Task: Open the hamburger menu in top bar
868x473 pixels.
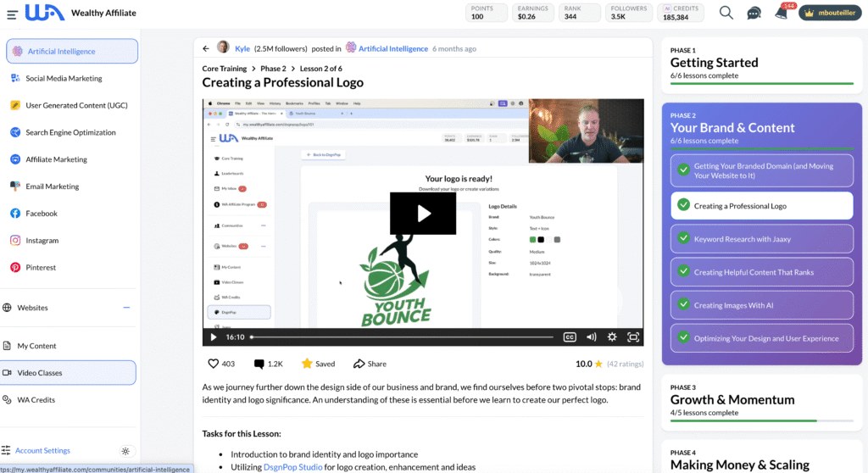Action: tap(12, 14)
